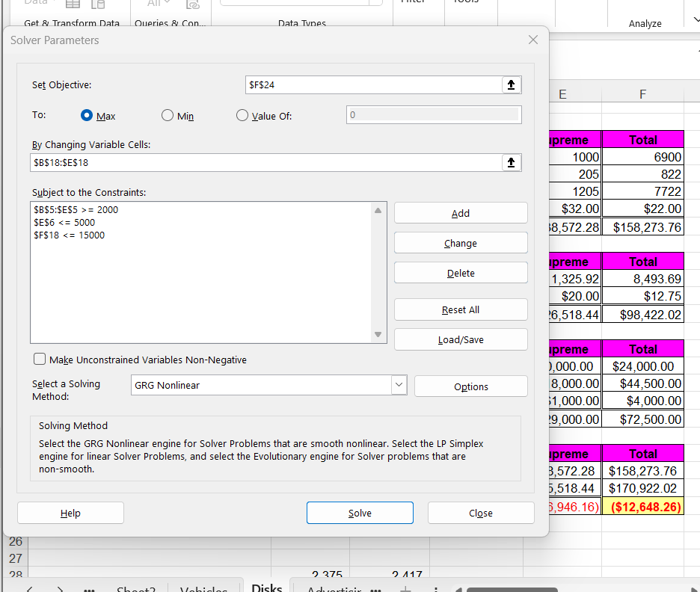This screenshot has width=700, height=592.
Task: Click the Close button
Action: (481, 513)
